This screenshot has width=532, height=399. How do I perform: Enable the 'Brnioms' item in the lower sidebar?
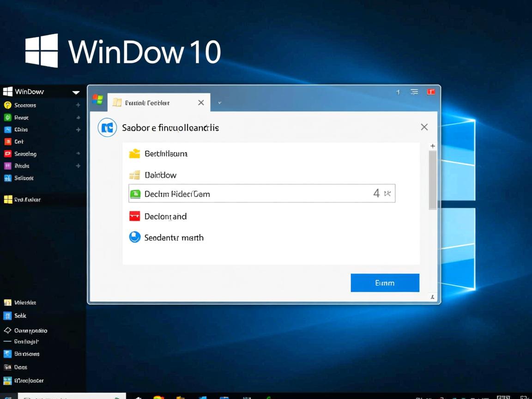(x=7, y=354)
